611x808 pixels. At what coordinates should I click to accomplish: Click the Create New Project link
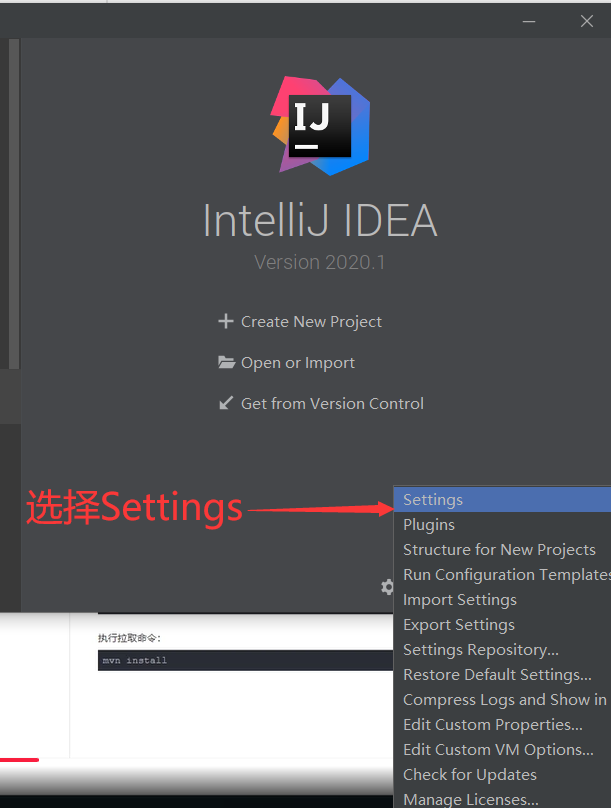[x=311, y=322]
